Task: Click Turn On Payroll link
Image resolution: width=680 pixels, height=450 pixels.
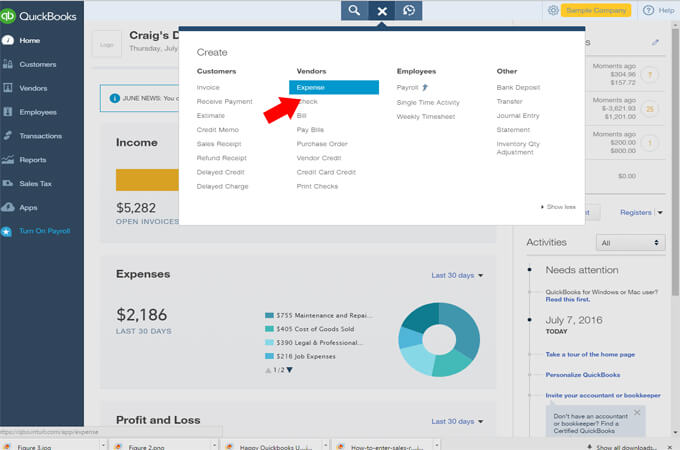Action: [45, 231]
